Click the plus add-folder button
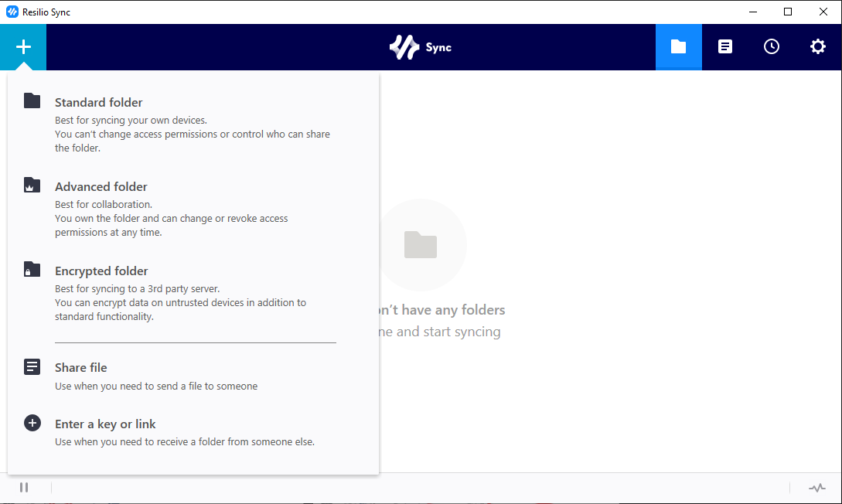Image resolution: width=842 pixels, height=504 pixels. pos(23,46)
